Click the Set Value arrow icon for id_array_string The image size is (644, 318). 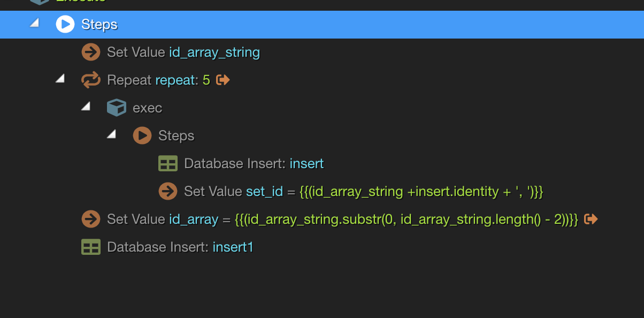point(91,52)
